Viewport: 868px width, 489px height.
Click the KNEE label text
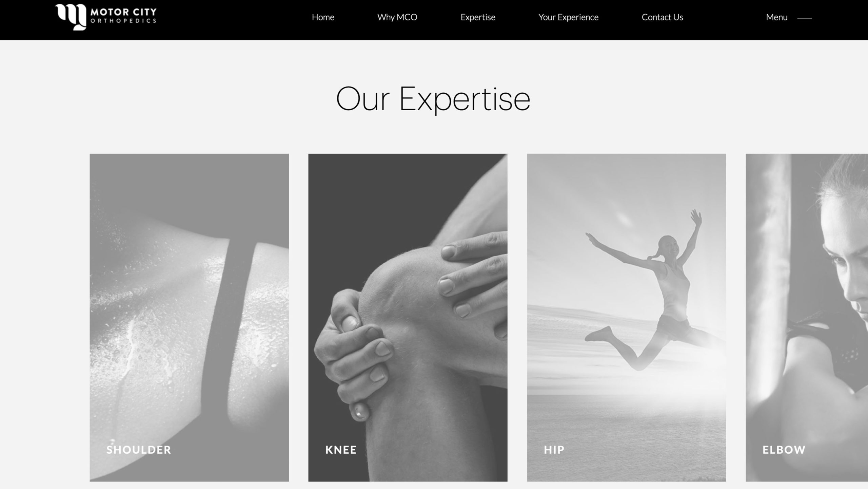(341, 450)
